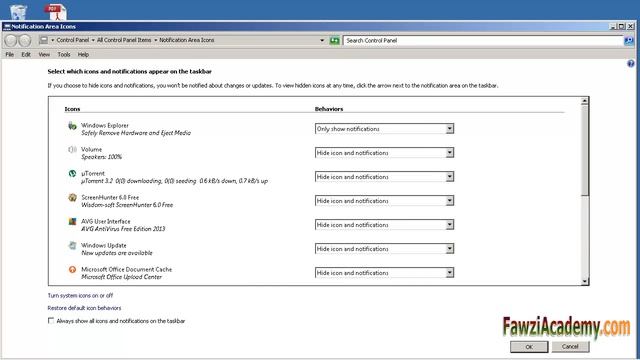Click the Search Control Panel field
This screenshot has height=360, width=640.
(x=483, y=40)
